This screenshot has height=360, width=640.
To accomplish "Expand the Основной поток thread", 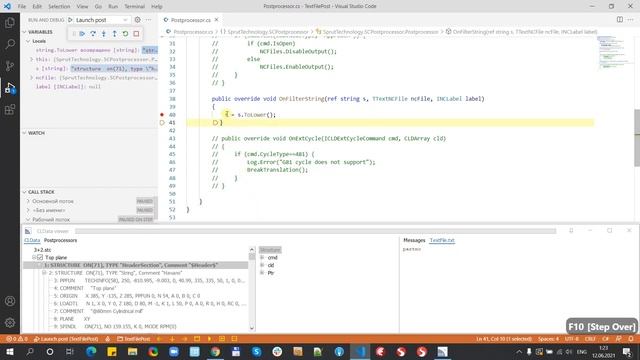I will click(28, 201).
